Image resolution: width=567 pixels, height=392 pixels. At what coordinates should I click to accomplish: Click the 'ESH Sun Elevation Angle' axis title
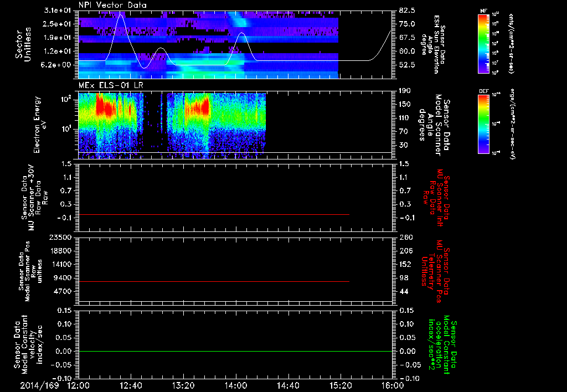coord(433,44)
